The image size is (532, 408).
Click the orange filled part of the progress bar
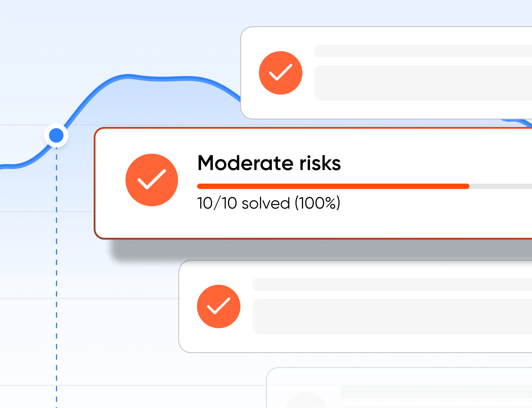[332, 186]
